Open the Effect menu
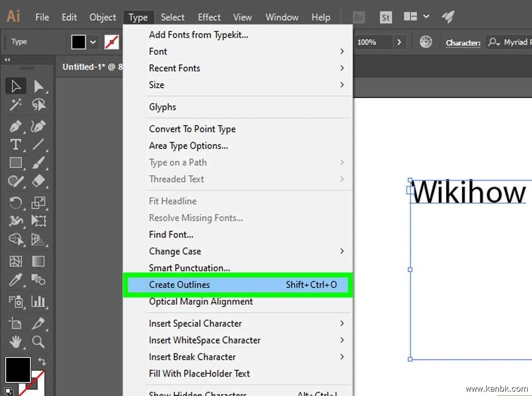The height and width of the screenshot is (396, 532). click(209, 17)
